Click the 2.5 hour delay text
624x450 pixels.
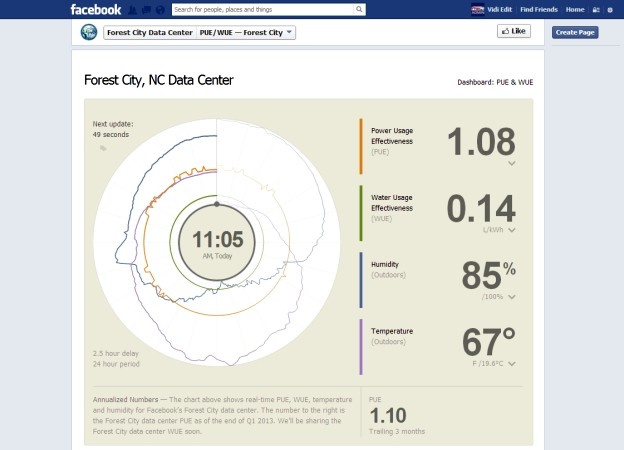[x=116, y=353]
